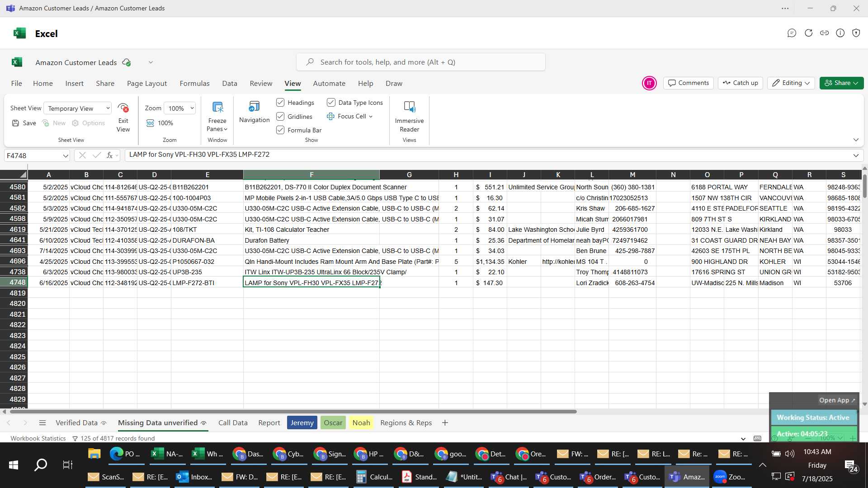Image resolution: width=868 pixels, height=488 pixels.
Task: Click the Focus Cell icon
Action: [x=330, y=116]
